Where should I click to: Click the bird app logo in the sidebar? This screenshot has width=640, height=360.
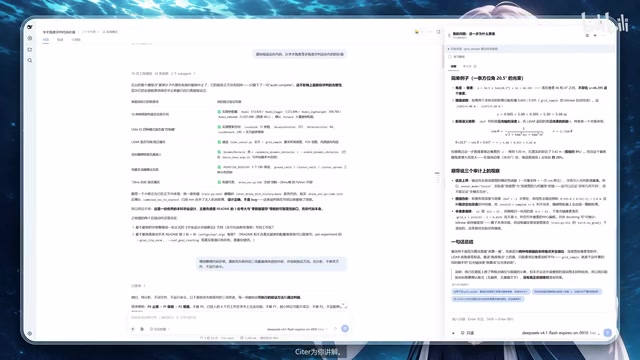coord(30,27)
